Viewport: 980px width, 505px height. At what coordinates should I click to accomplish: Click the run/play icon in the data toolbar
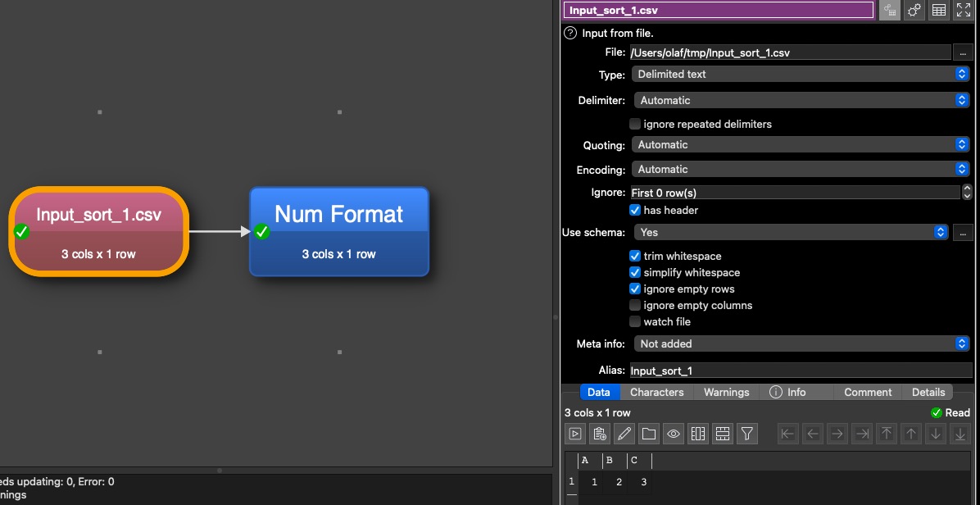pos(575,433)
